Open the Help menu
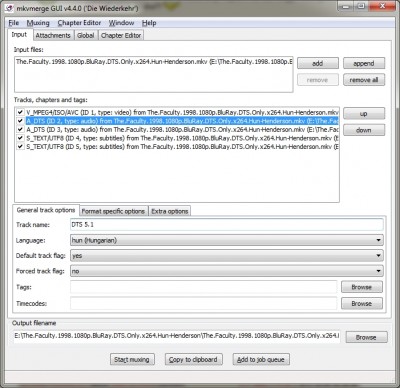The height and width of the screenshot is (388, 400). tap(149, 23)
